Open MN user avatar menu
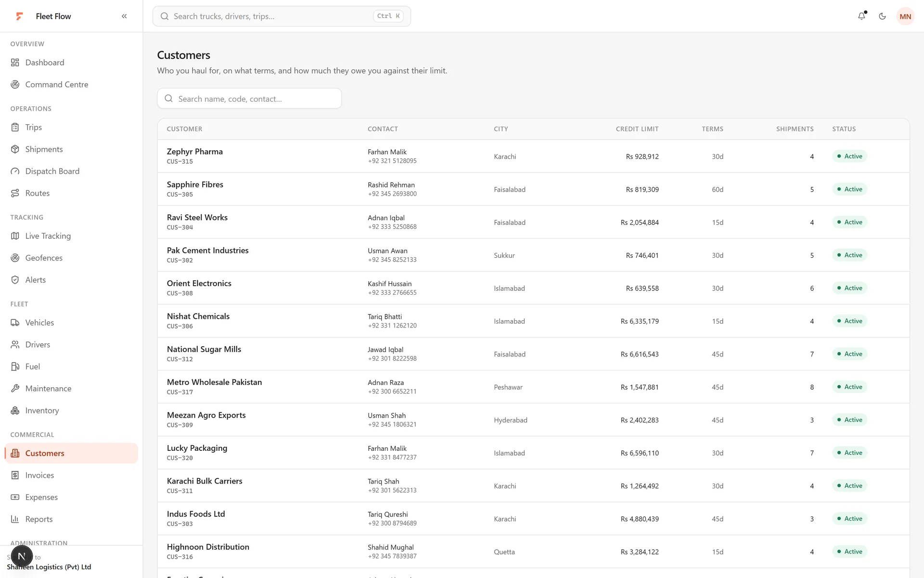Image resolution: width=924 pixels, height=578 pixels. click(905, 16)
